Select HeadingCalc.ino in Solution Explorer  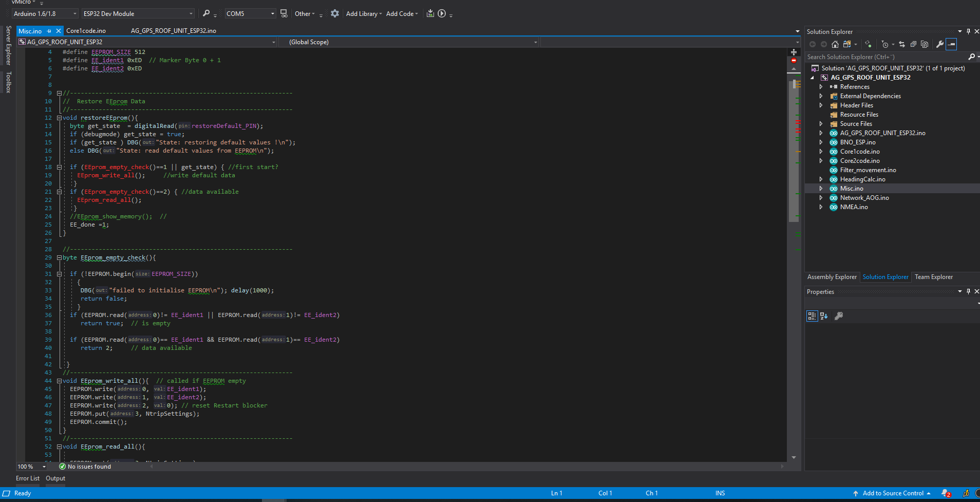863,179
